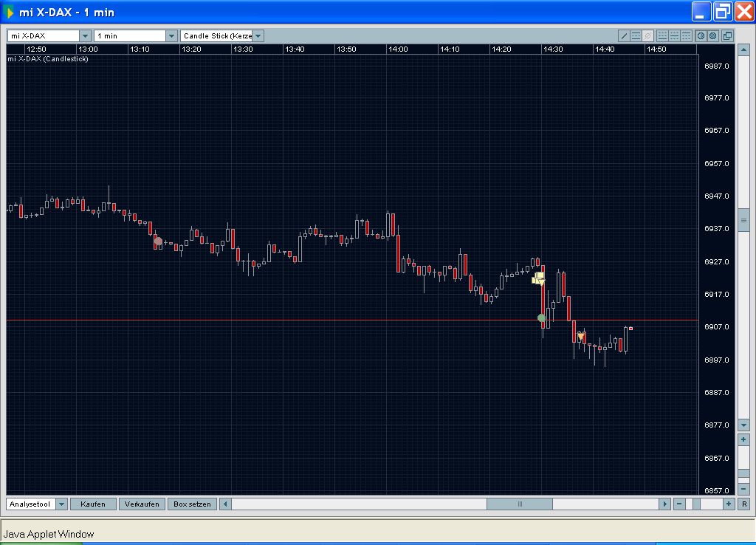The width and height of the screenshot is (756, 545).
Task: Open the Candle Stick chart type dropdown
Action: tap(258, 35)
